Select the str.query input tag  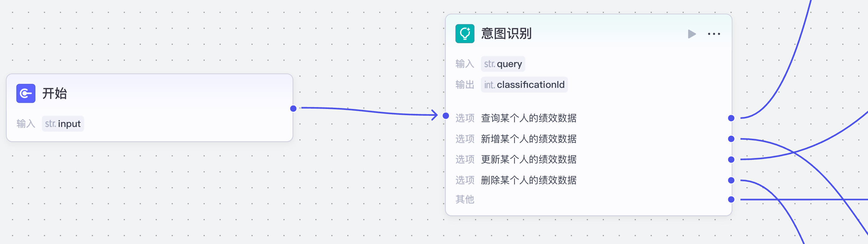(503, 64)
